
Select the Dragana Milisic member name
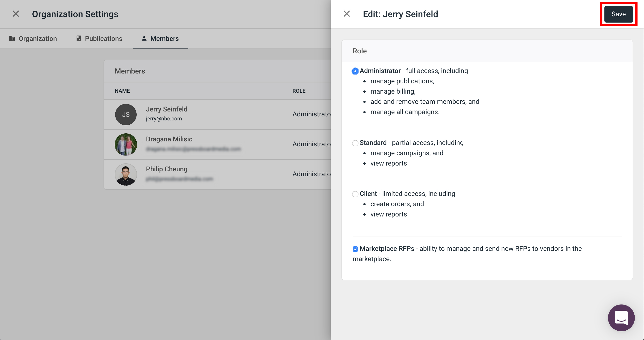click(x=169, y=139)
